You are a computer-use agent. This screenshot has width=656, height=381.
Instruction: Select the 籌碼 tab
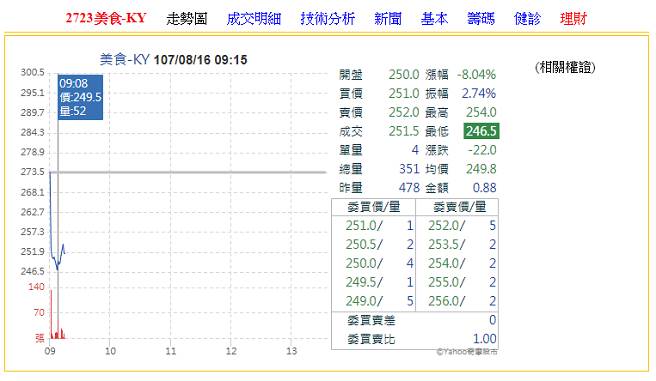pos(481,18)
